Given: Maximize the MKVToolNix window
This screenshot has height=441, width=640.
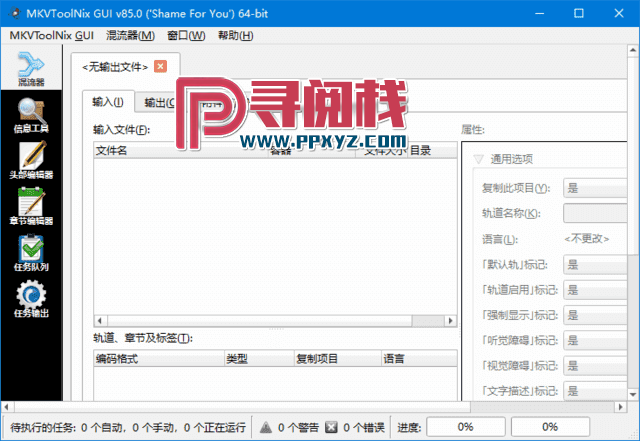Looking at the screenshot, I should coord(579,13).
